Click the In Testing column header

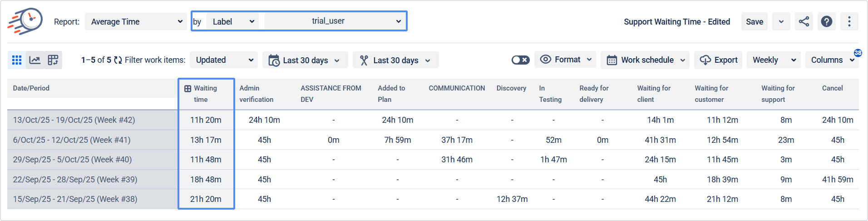[x=550, y=94]
